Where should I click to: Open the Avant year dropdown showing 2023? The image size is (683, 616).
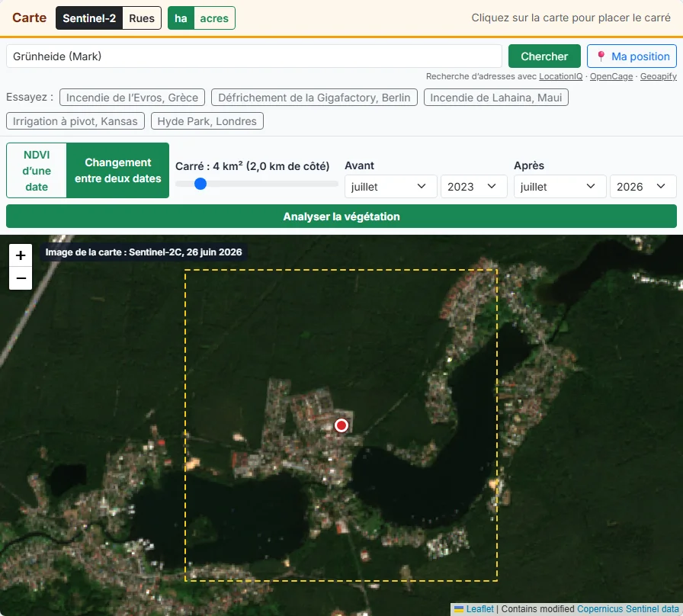point(473,187)
